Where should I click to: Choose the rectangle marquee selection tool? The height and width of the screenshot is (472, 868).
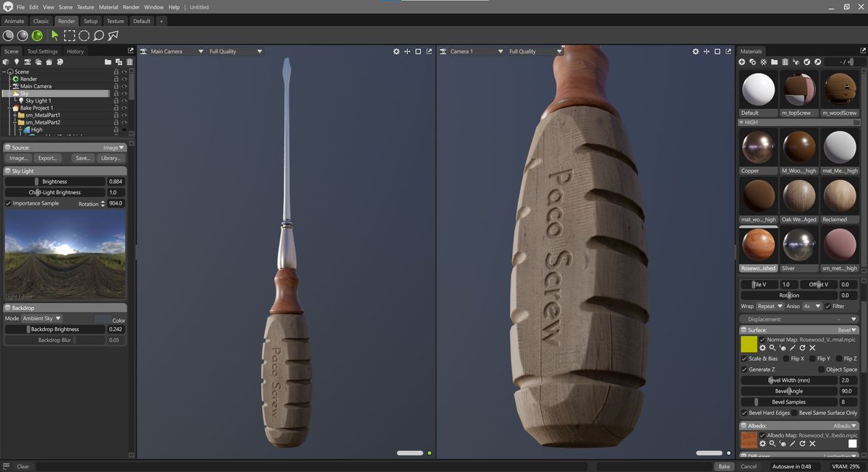coord(69,35)
